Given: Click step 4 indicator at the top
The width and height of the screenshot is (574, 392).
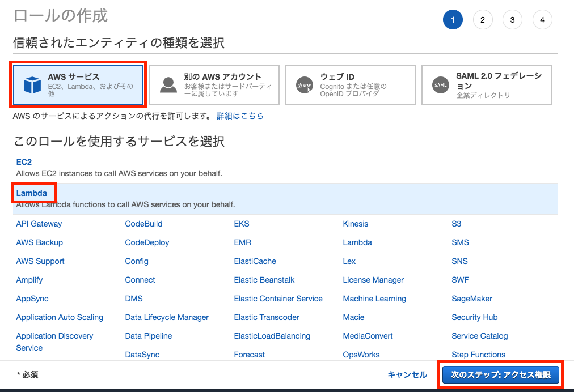Looking at the screenshot, I should [542, 19].
